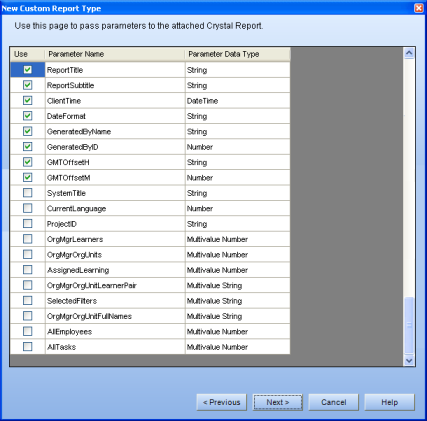
Task: Toggle the SelectedFilters Use checkbox
Action: pos(28,300)
